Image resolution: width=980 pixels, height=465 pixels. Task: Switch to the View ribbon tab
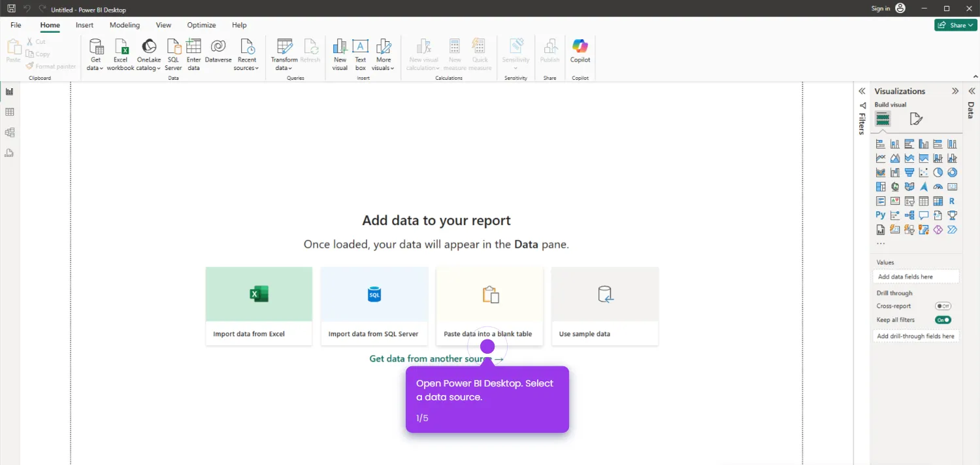[163, 25]
